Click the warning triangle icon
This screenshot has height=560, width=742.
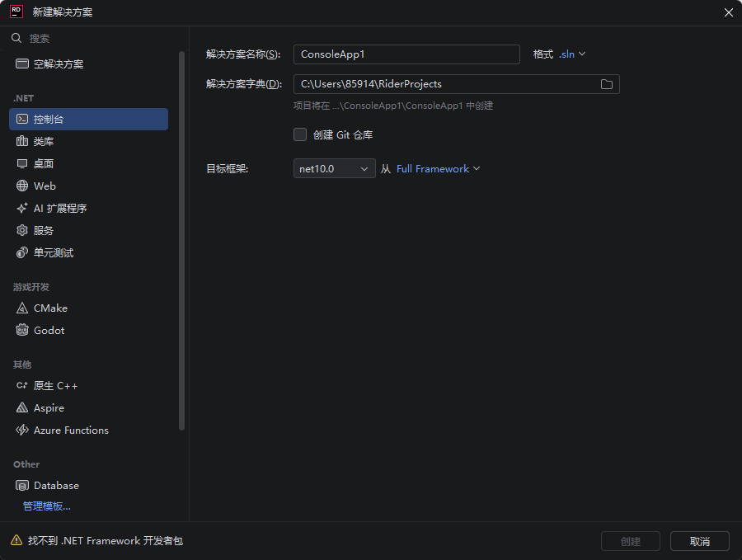coord(16,540)
